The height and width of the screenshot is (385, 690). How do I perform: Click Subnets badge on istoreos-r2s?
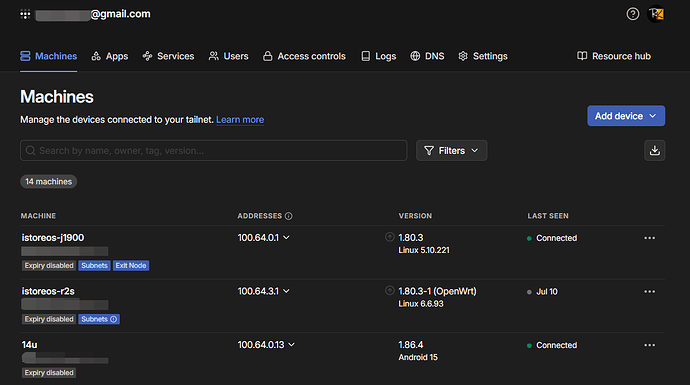pyautogui.click(x=99, y=319)
